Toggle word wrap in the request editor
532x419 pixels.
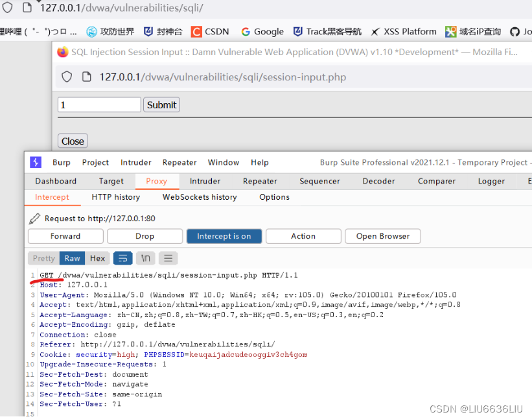122,258
